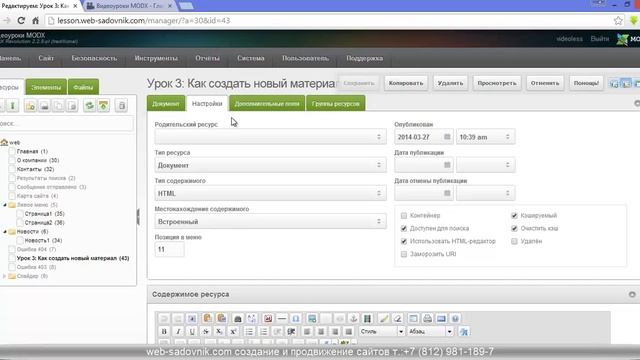Uncheck Доступен для поиска checkbox
Image resolution: width=640 pixels, height=360 pixels.
click(404, 228)
